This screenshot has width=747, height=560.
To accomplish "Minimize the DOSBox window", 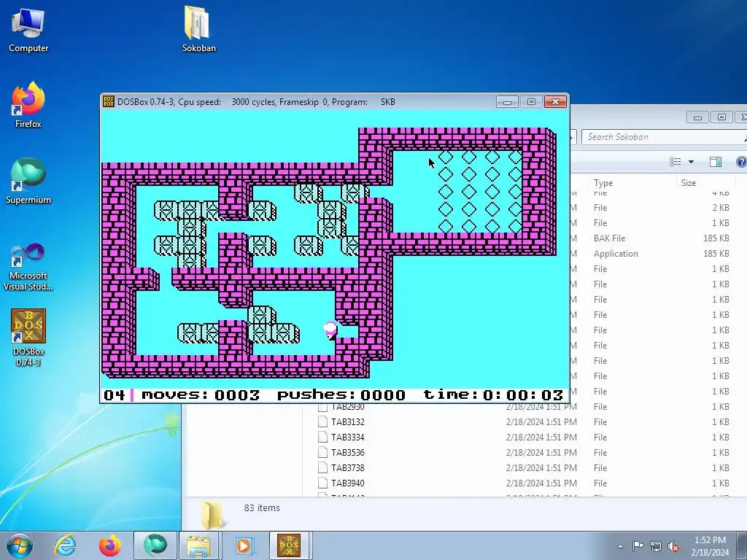I will pyautogui.click(x=507, y=102).
